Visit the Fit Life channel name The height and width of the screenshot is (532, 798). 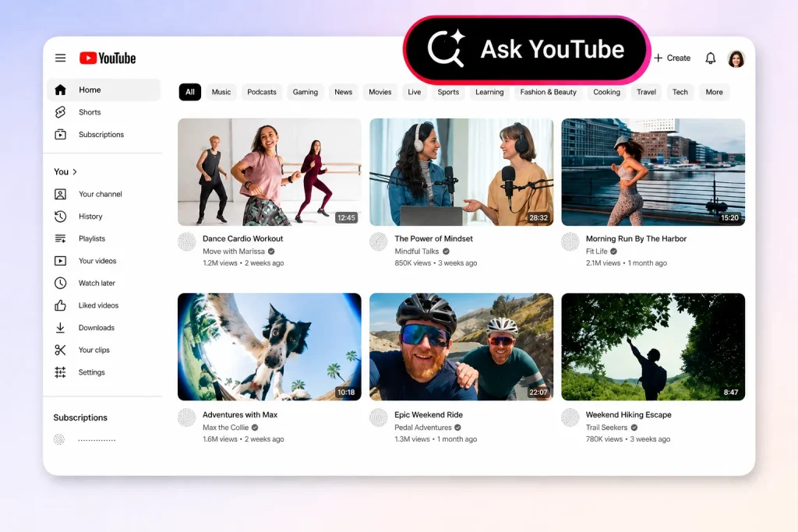tap(596, 252)
